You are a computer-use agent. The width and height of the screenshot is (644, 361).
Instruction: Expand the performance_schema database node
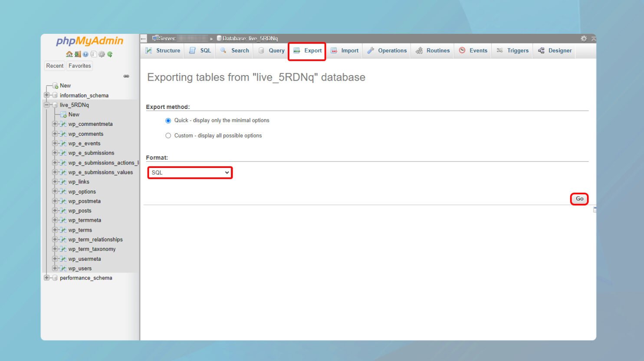(x=46, y=278)
